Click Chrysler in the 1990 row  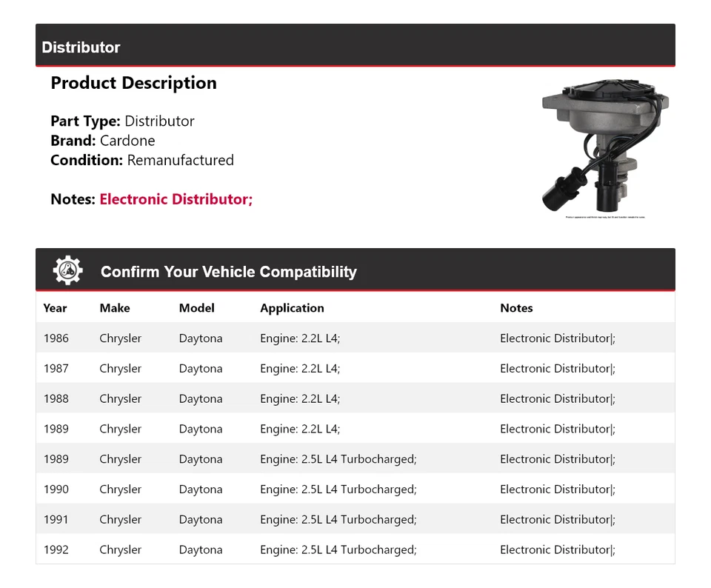pyautogui.click(x=120, y=490)
